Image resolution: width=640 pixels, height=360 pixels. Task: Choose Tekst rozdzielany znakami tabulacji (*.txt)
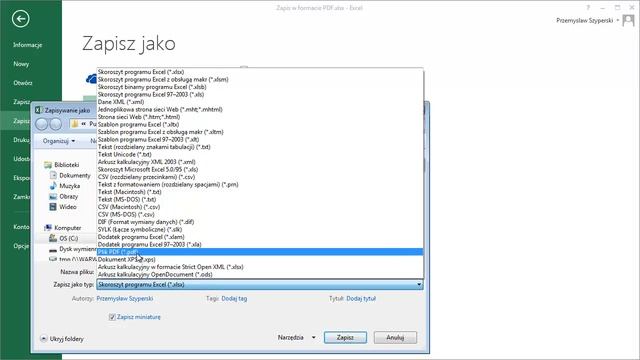260,147
